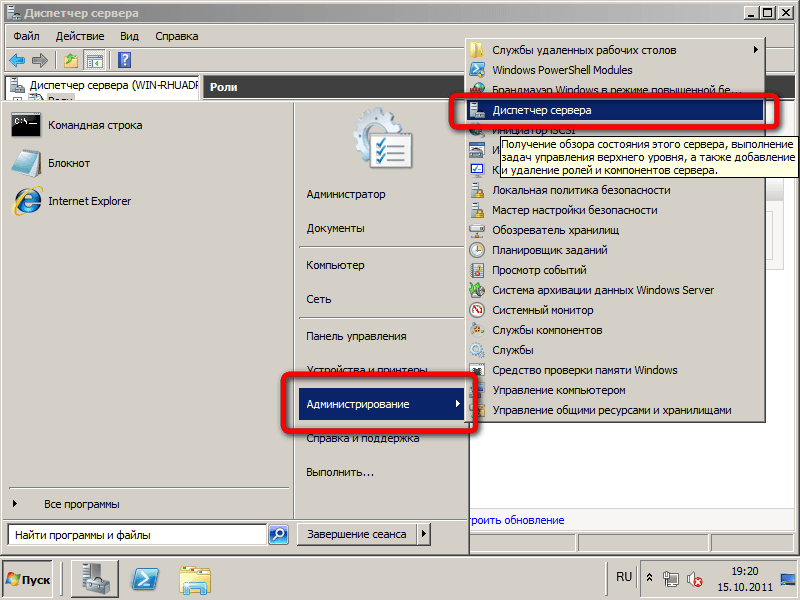Click the Show desktop tray icon beside date
The height and width of the screenshot is (600, 800).
click(x=788, y=580)
